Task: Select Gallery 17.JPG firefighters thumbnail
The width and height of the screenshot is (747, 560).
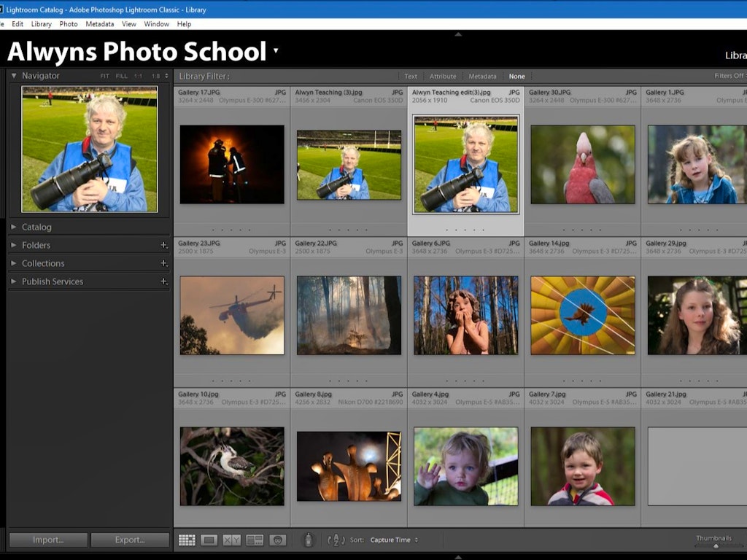Action: pos(232,164)
